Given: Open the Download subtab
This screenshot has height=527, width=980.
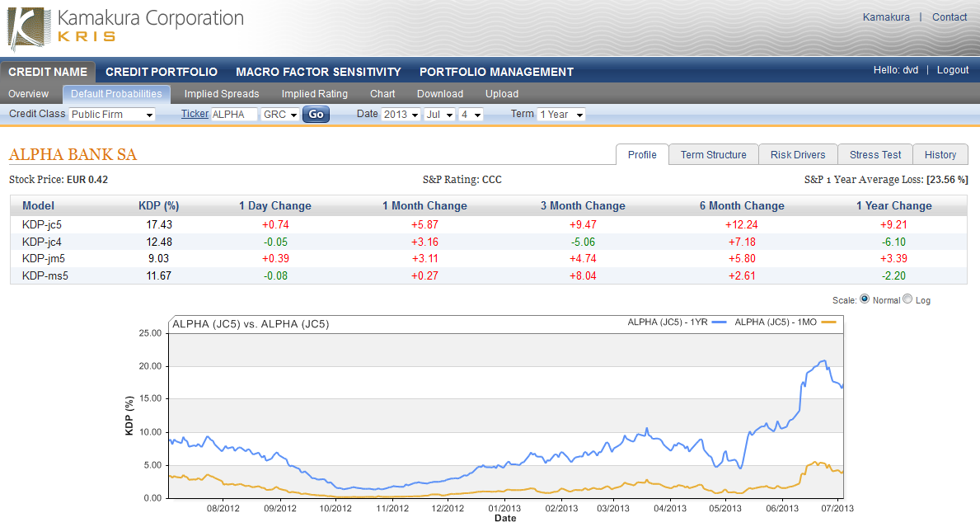Looking at the screenshot, I should 440,94.
